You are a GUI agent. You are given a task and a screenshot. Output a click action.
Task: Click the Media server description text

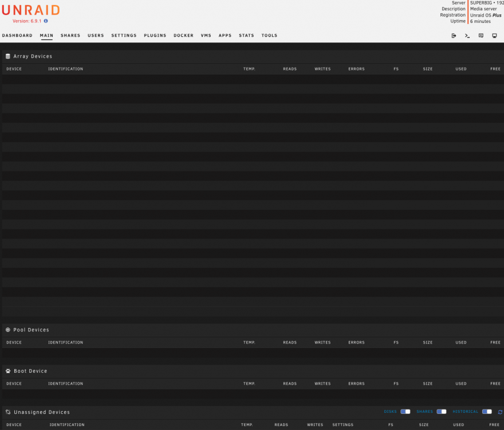point(483,9)
